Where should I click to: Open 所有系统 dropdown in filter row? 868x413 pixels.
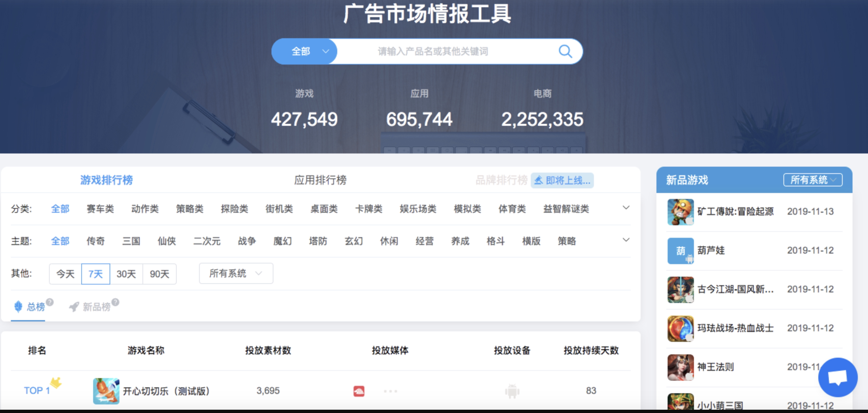point(236,273)
